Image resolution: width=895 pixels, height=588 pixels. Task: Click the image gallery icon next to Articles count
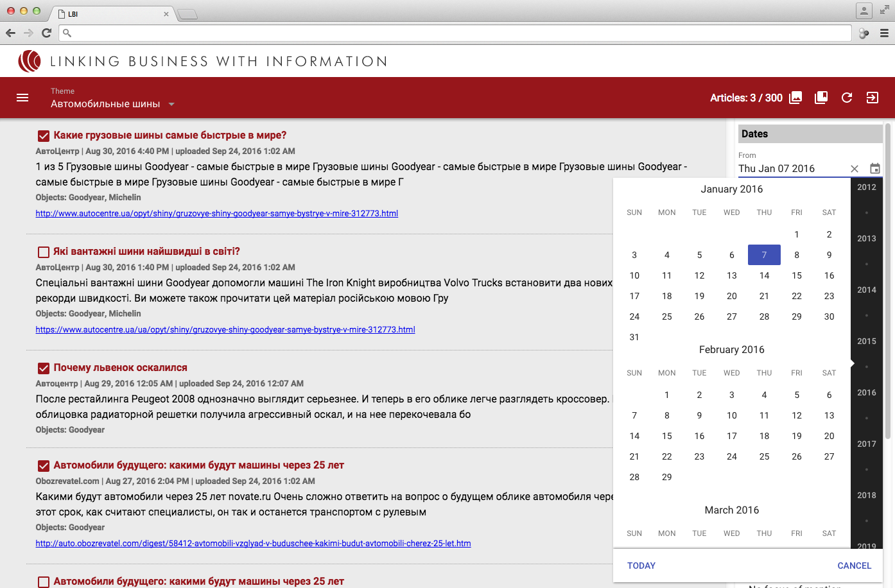[795, 98]
